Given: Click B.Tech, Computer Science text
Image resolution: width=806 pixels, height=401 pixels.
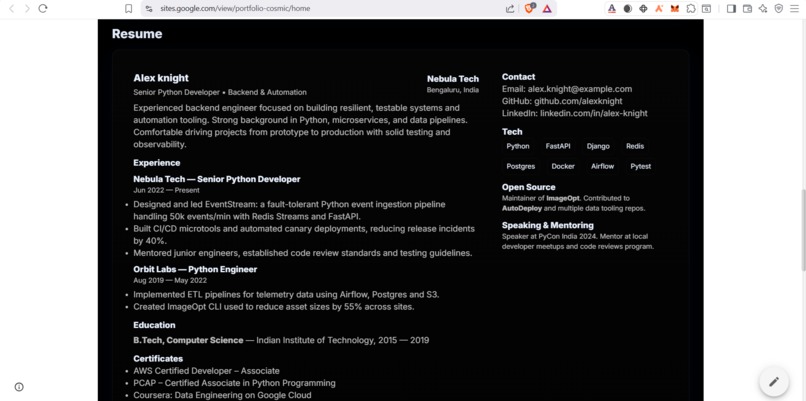Looking at the screenshot, I should pyautogui.click(x=188, y=340).
